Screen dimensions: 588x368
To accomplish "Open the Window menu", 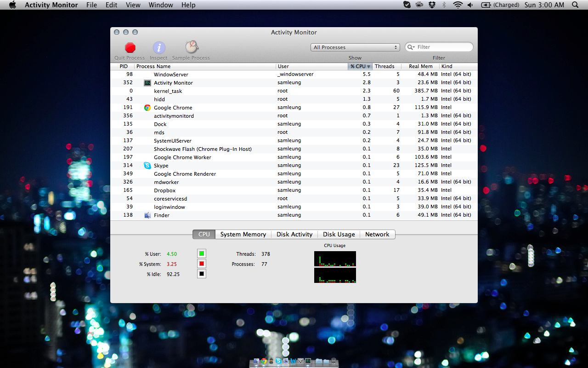I will coord(161,5).
